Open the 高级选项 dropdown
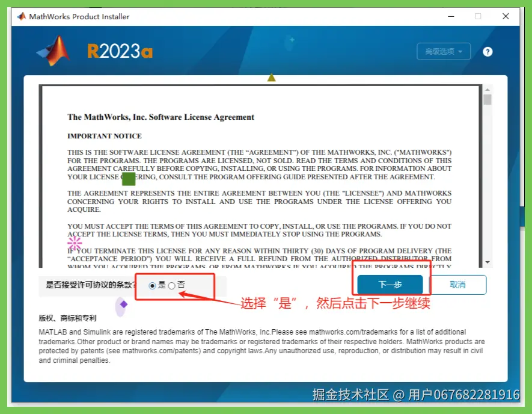532x414 pixels. click(444, 52)
